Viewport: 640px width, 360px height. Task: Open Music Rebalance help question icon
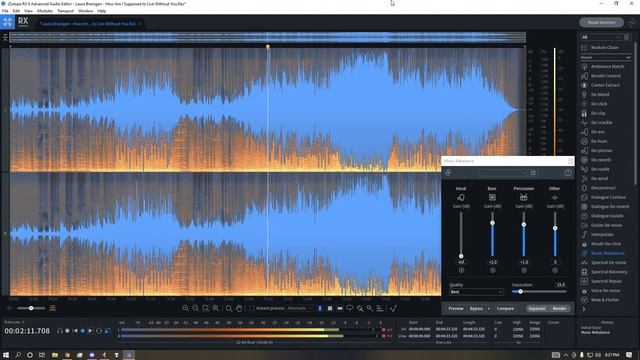pyautogui.click(x=568, y=173)
